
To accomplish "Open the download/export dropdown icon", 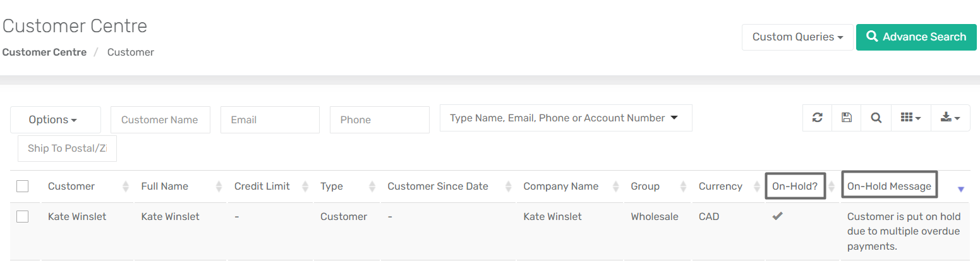I will [x=950, y=118].
